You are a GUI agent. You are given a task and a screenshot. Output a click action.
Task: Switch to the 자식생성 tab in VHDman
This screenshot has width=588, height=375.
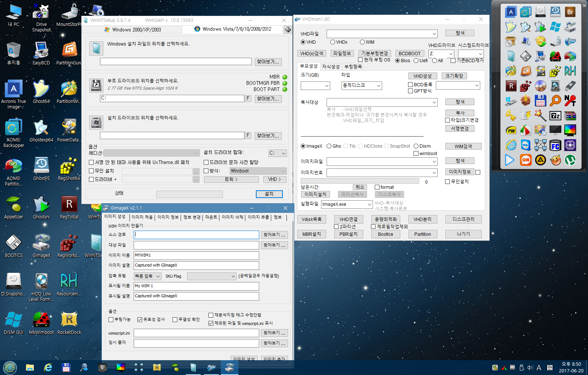click(331, 67)
